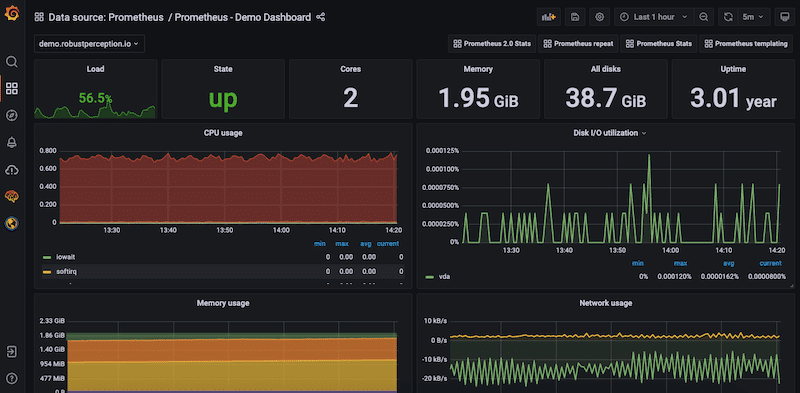The height and width of the screenshot is (393, 800).
Task: Sort Disk I/O legend by current column
Action: coord(770,263)
